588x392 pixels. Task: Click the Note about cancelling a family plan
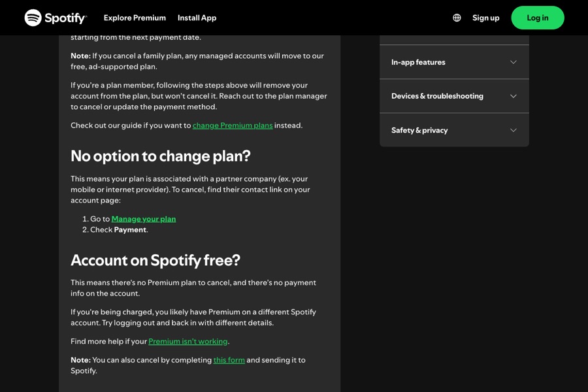pos(197,61)
